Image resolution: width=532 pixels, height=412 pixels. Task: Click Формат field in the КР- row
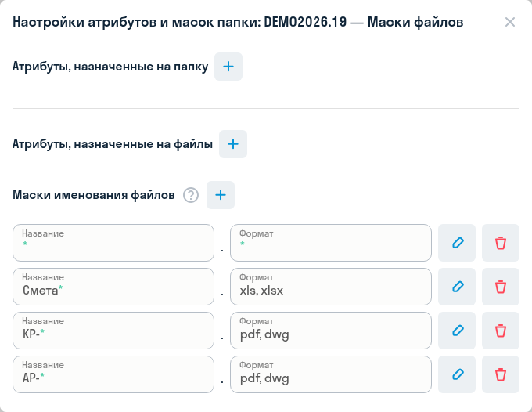pyautogui.click(x=331, y=331)
